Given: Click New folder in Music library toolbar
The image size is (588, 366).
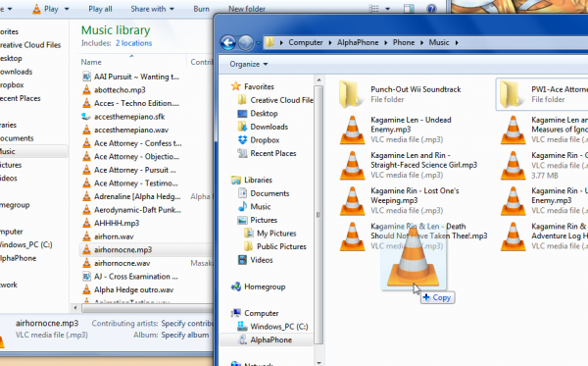Looking at the screenshot, I should point(247,9).
